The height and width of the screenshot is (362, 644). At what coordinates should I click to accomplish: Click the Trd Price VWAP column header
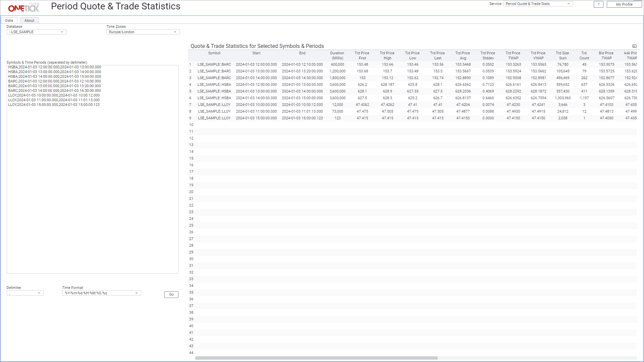click(x=538, y=56)
